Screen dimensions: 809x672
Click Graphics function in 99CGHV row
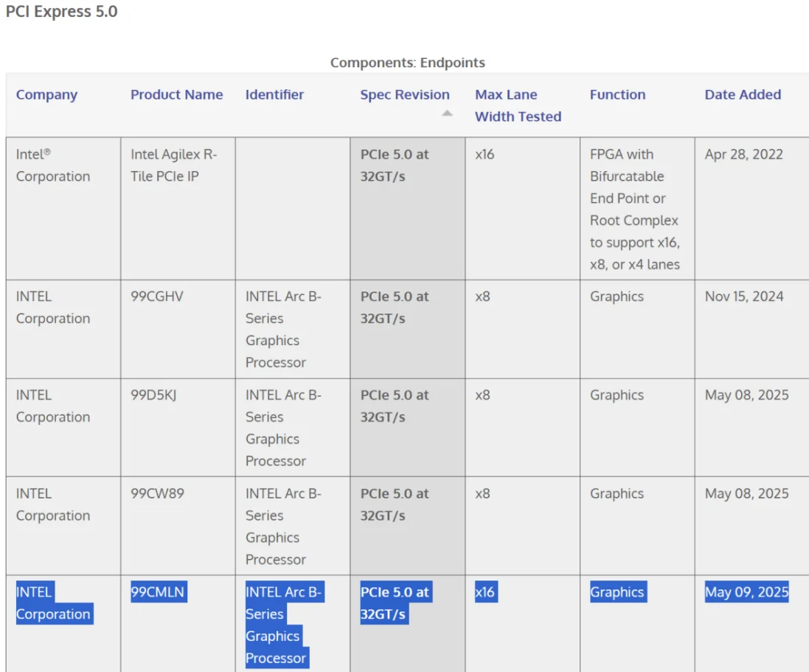click(x=617, y=297)
